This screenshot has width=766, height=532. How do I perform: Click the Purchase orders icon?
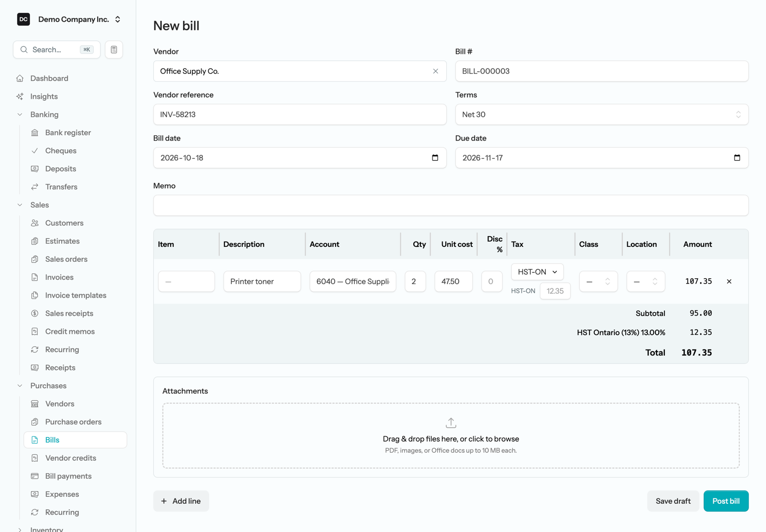[35, 422]
